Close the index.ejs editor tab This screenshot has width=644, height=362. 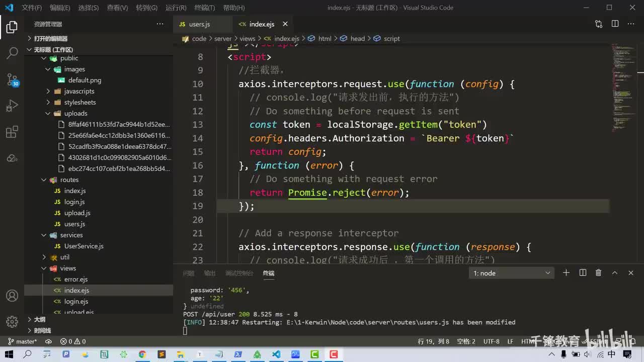pos(285,24)
